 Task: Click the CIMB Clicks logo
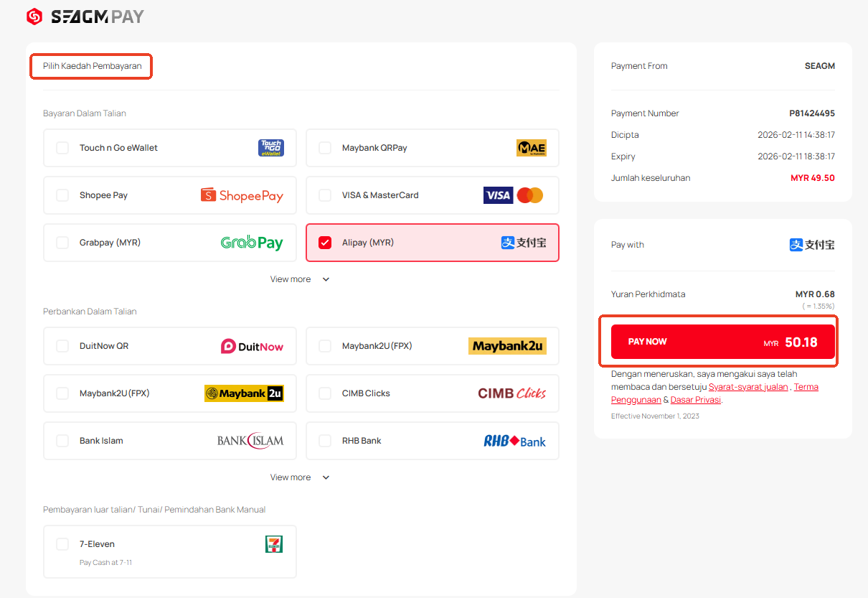pyautogui.click(x=511, y=393)
